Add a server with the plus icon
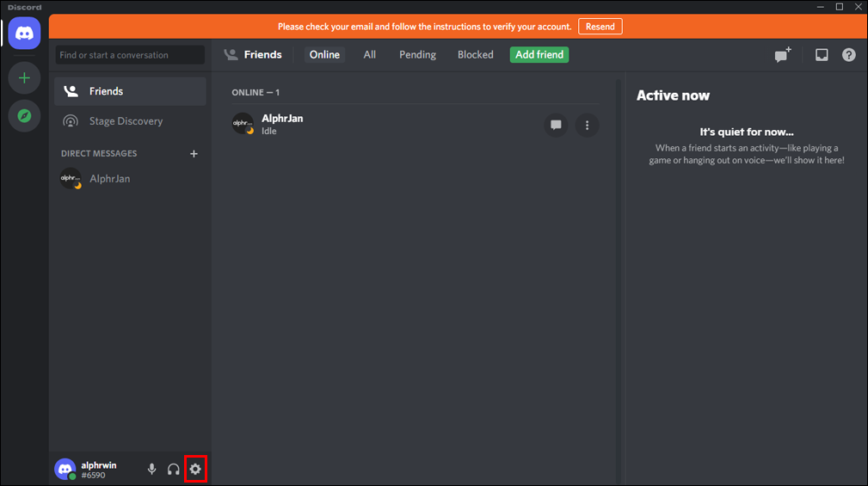 (x=24, y=77)
